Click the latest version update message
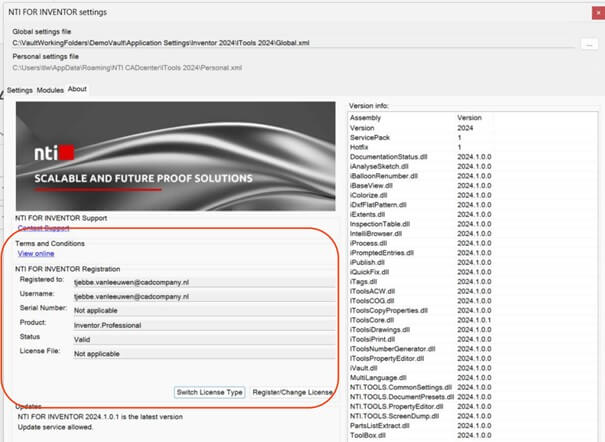Image resolution: width=605 pixels, height=442 pixels. coord(100,417)
